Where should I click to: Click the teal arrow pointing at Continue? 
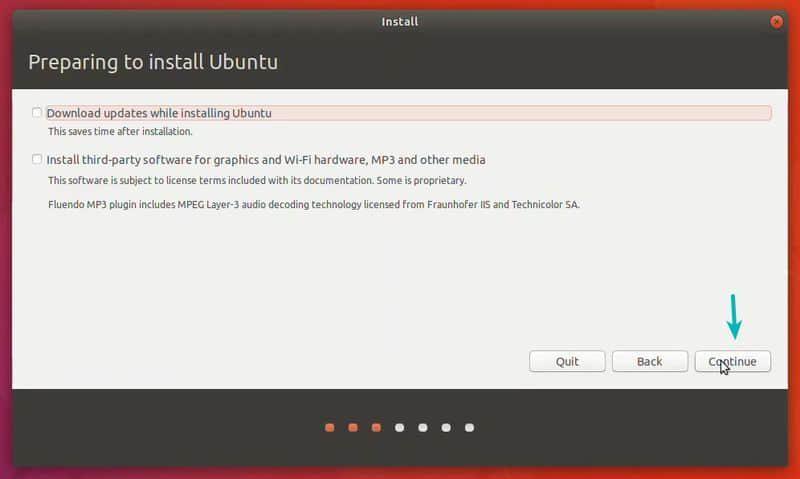tap(734, 317)
